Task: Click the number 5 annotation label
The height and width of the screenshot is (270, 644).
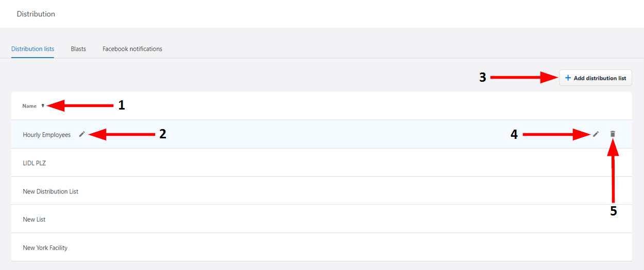Action: [613, 211]
